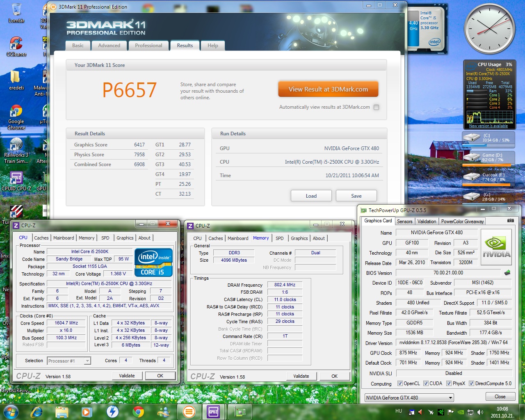Open the Help tab in 3DMark
The width and height of the screenshot is (525, 420).
213,46
